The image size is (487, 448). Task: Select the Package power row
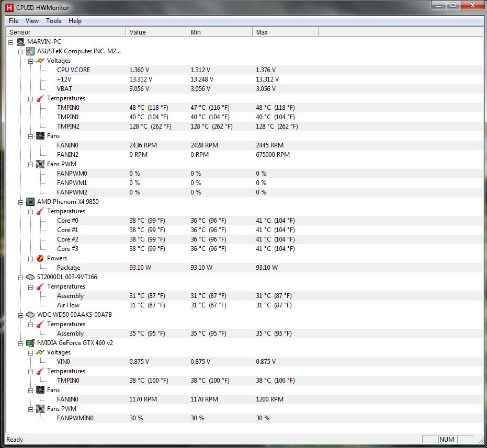[x=269, y=268]
